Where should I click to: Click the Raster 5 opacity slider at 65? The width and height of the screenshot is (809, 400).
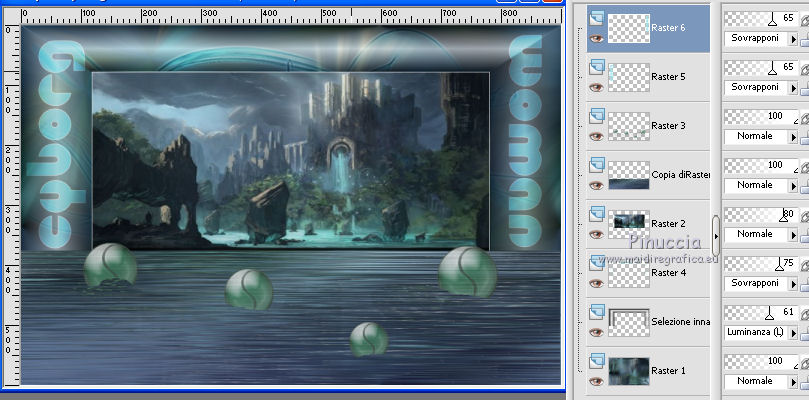[x=761, y=68]
